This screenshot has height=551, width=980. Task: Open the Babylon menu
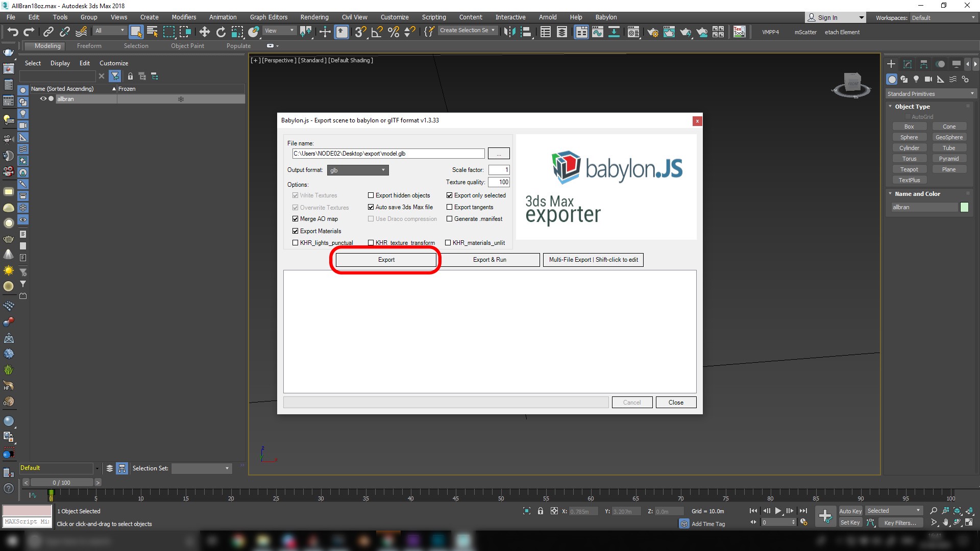(605, 17)
